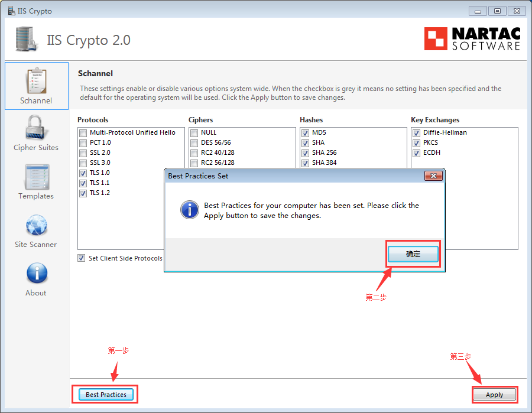This screenshot has height=413, width=532.
Task: Open the Site Scanner globe icon
Action: [37, 225]
